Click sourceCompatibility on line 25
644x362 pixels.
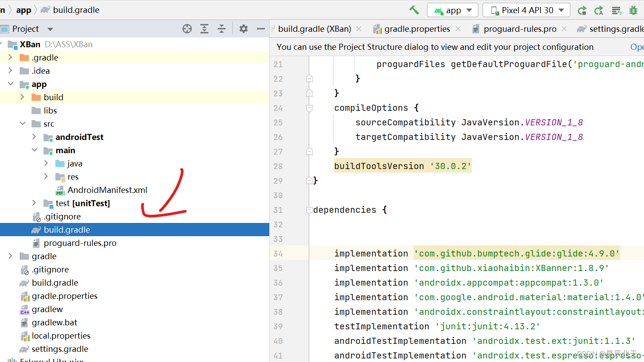click(405, 122)
